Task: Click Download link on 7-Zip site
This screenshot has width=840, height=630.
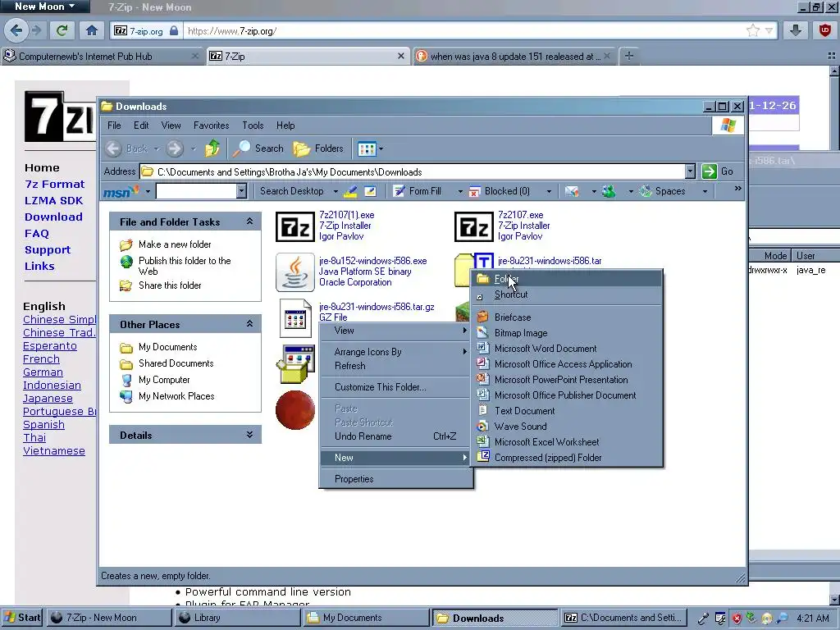Action: click(x=53, y=217)
